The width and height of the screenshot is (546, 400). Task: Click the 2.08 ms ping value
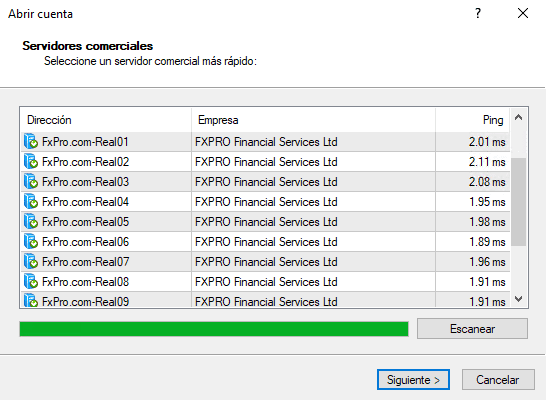click(487, 182)
